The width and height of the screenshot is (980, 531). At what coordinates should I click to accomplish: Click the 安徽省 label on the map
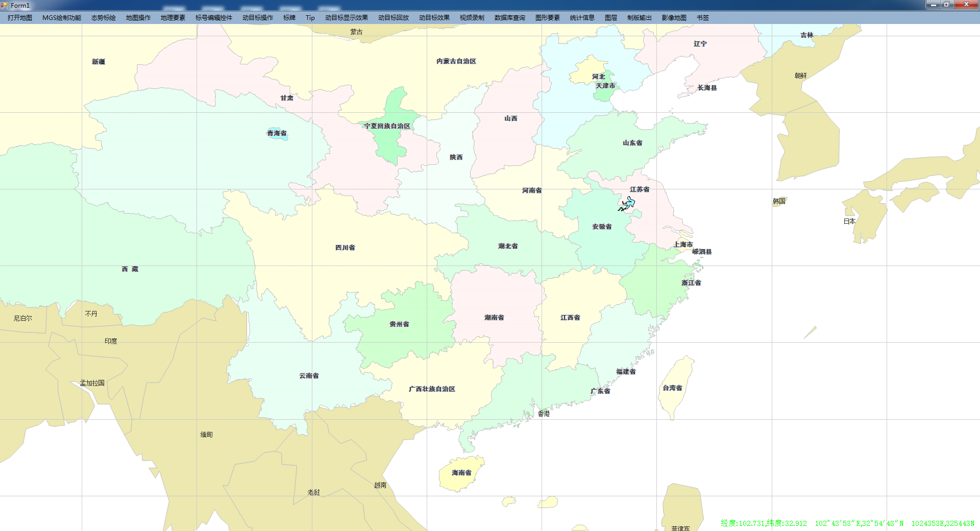point(602,227)
